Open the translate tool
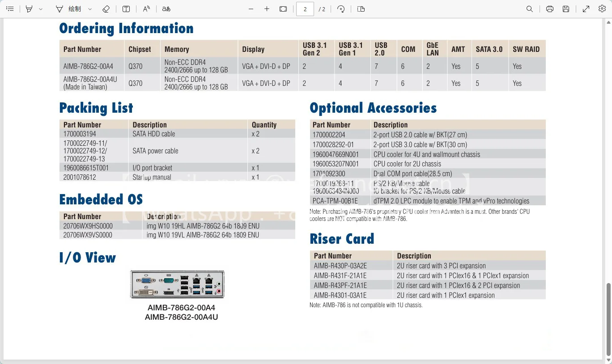The height and width of the screenshot is (364, 612). [166, 9]
